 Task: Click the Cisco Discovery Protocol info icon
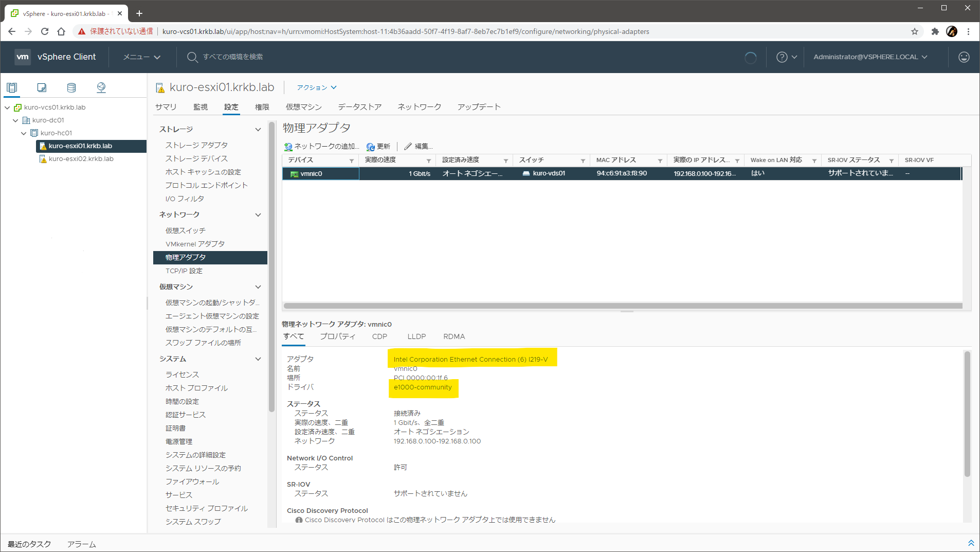click(x=299, y=520)
